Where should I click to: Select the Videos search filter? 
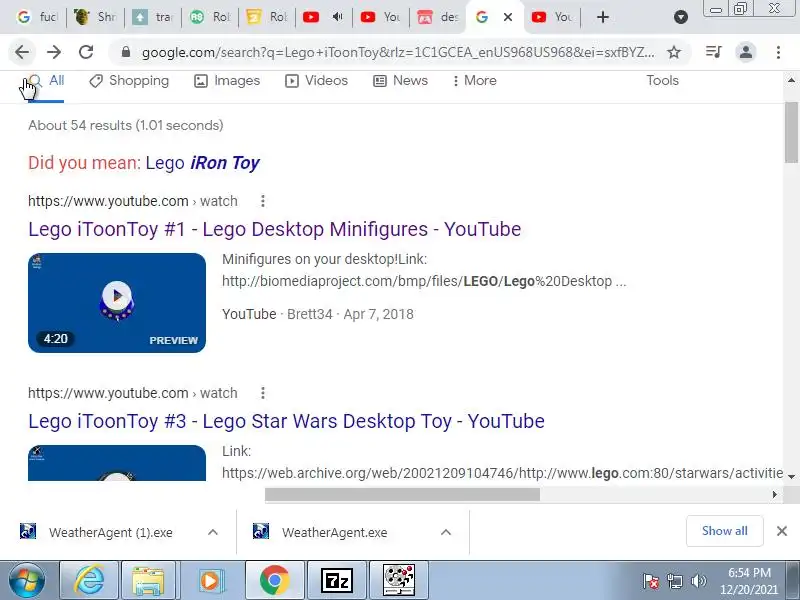point(316,81)
